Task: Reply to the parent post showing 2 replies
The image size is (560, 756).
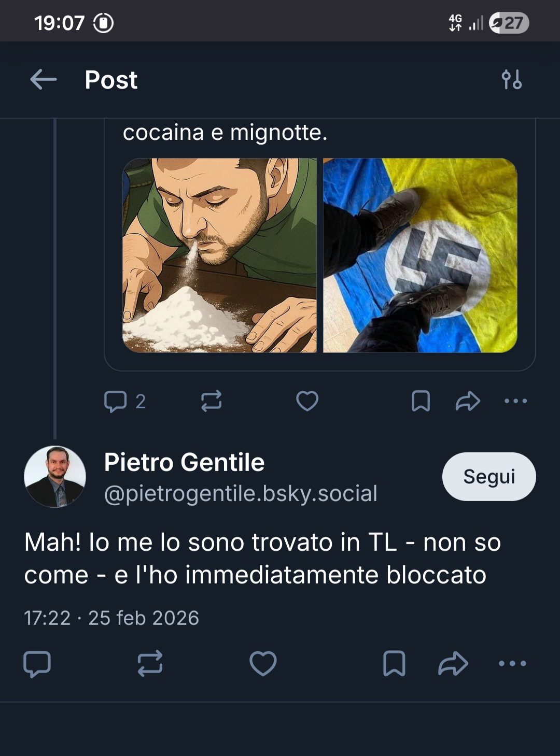Action: pos(116,401)
